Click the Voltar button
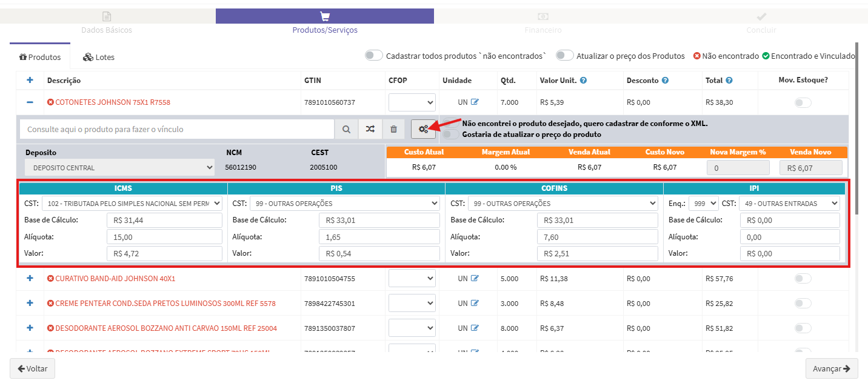Viewport: 868px width, 389px height. click(x=32, y=368)
